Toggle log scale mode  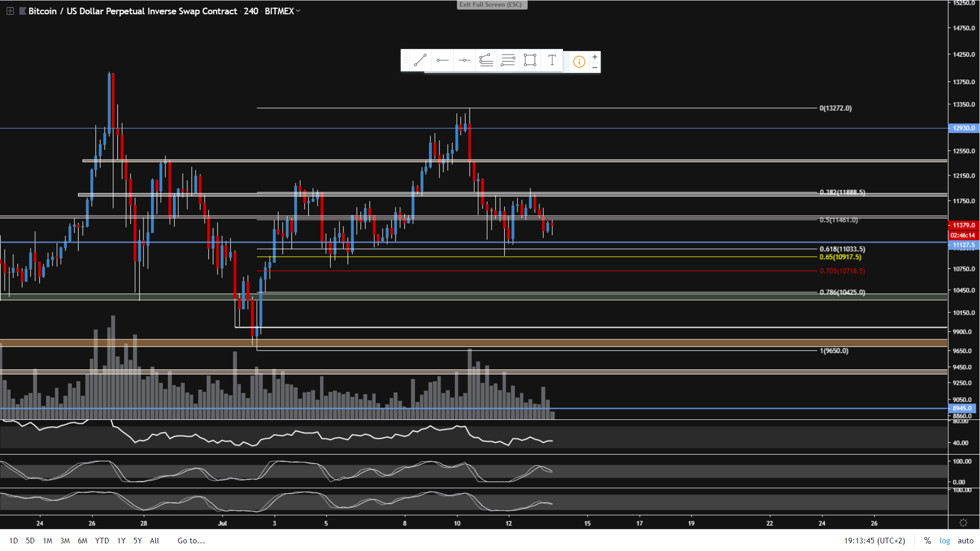(x=945, y=541)
